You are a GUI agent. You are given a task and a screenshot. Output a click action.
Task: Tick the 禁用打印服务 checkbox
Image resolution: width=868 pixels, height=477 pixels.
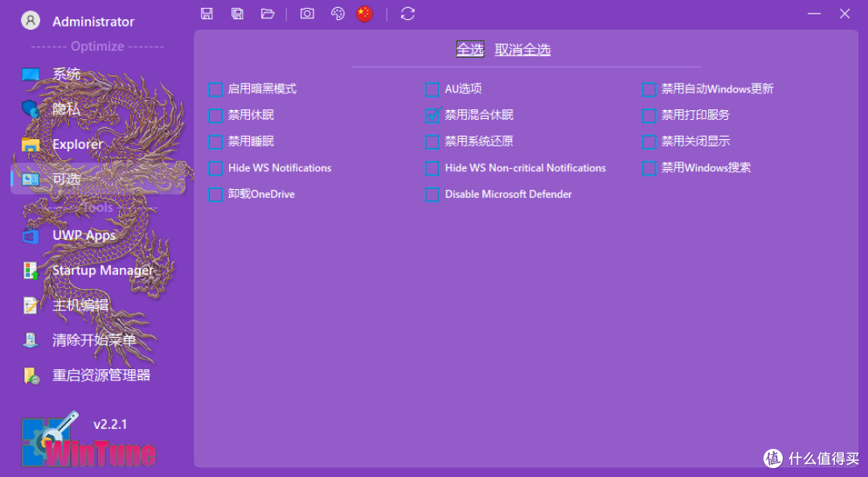pyautogui.click(x=649, y=115)
